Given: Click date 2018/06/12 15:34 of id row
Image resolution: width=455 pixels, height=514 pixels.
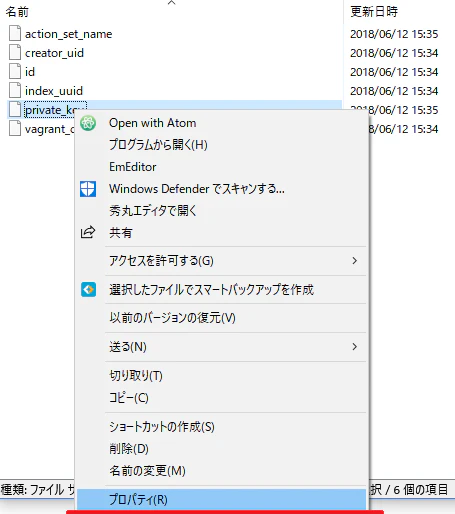Looking at the screenshot, I should click(x=394, y=72).
